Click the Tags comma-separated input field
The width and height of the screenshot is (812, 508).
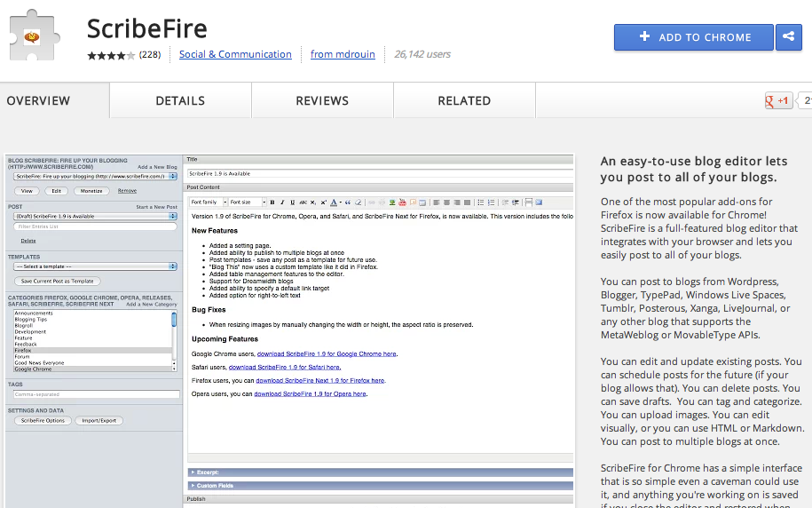pos(97,394)
